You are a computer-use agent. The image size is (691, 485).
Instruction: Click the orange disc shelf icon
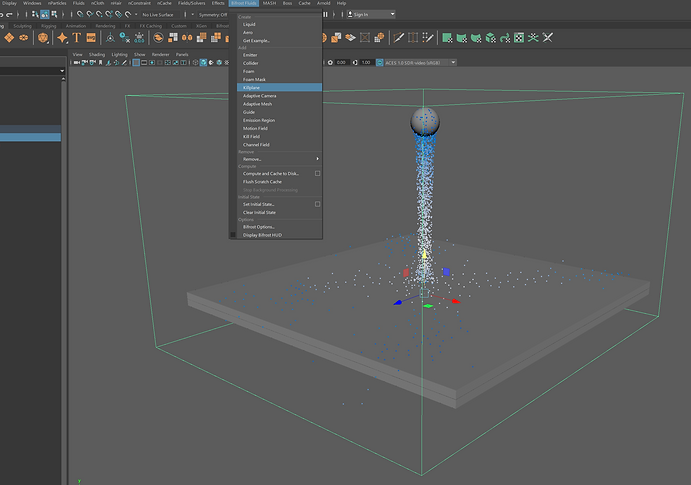(23, 38)
